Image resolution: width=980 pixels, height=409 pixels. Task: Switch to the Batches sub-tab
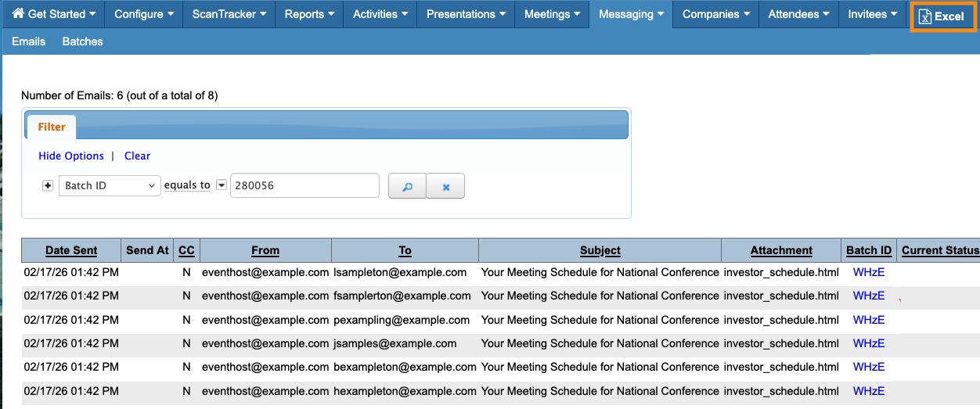coord(82,41)
